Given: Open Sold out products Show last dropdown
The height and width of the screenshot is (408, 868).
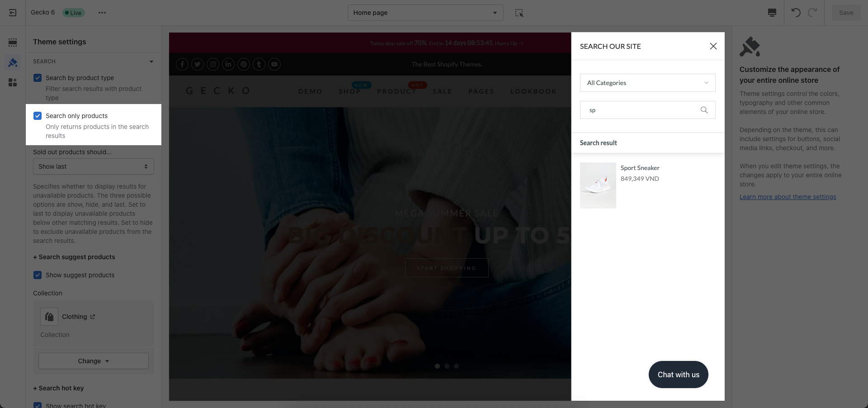Looking at the screenshot, I should (x=94, y=166).
